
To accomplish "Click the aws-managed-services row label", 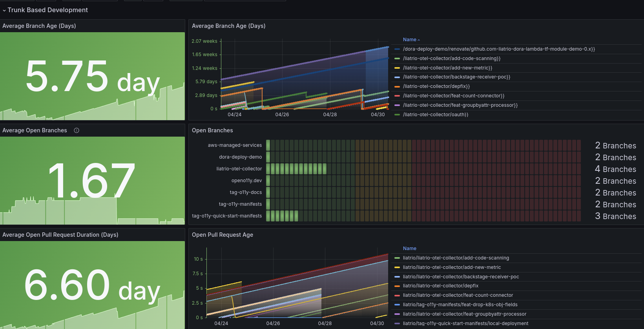I will [235, 145].
